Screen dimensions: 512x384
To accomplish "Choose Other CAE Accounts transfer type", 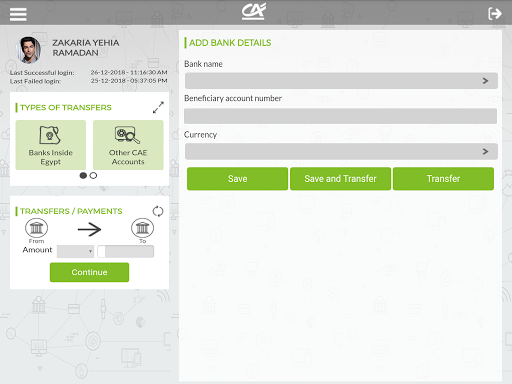I will 128,145.
